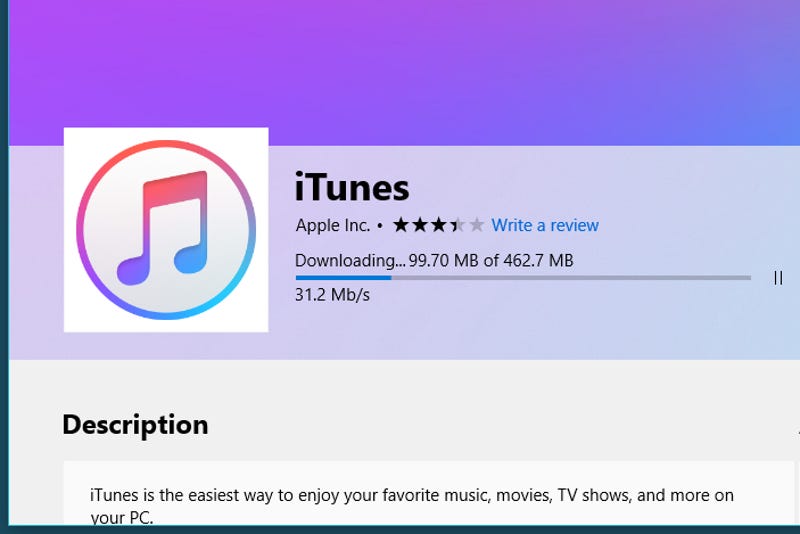This screenshot has width=800, height=534.
Task: Select the second rating star
Action: click(x=420, y=224)
